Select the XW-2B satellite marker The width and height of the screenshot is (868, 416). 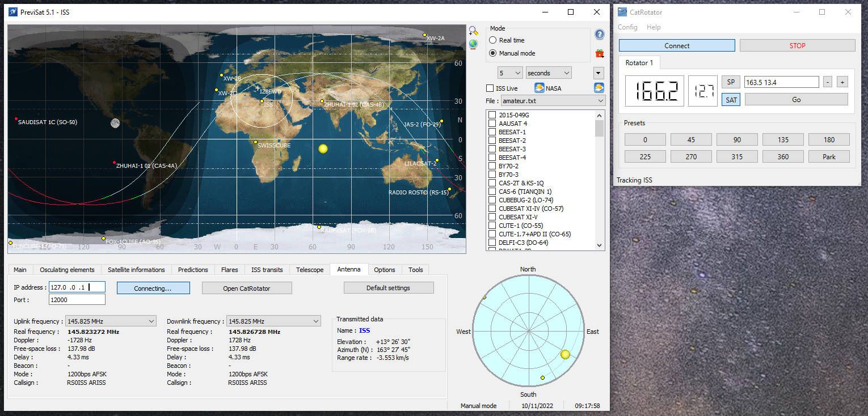click(221, 75)
